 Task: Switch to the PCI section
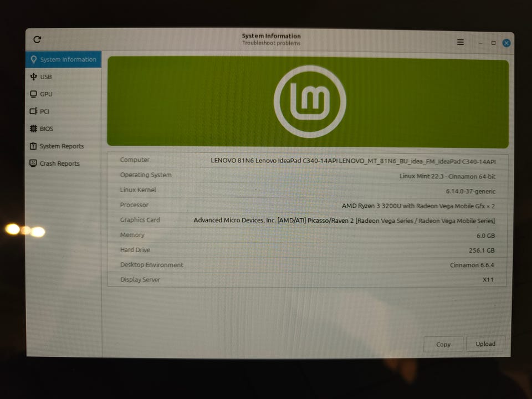63,111
